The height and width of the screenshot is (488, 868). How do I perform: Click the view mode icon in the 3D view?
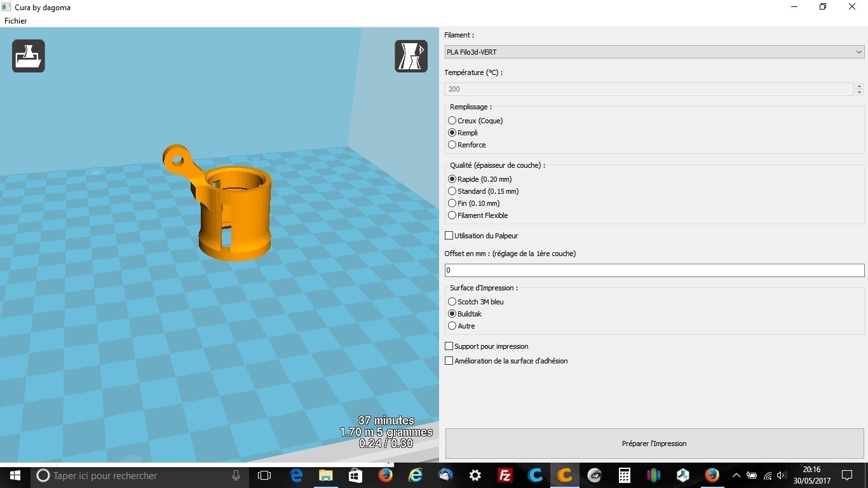click(x=411, y=56)
